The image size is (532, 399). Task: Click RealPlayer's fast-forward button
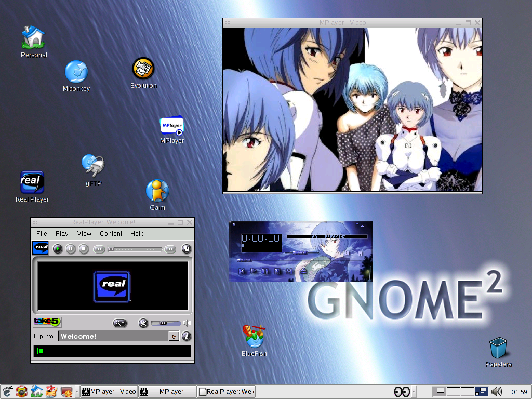170,249
